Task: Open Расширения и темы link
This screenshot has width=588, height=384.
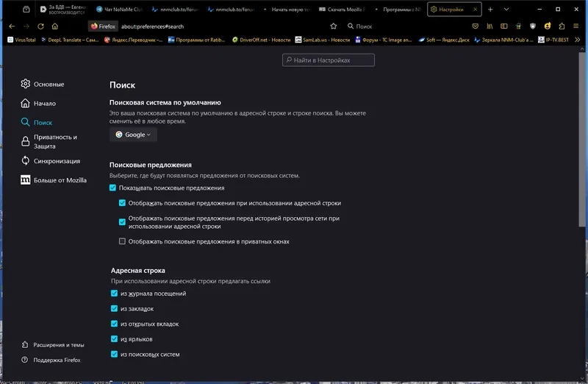Action: 53,344
